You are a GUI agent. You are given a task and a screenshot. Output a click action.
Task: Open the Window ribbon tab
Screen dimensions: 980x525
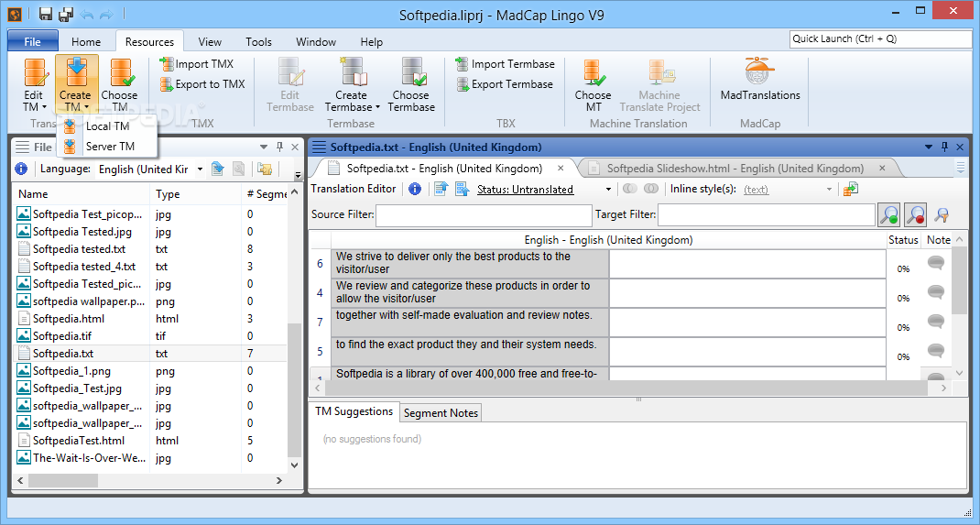[x=316, y=42]
